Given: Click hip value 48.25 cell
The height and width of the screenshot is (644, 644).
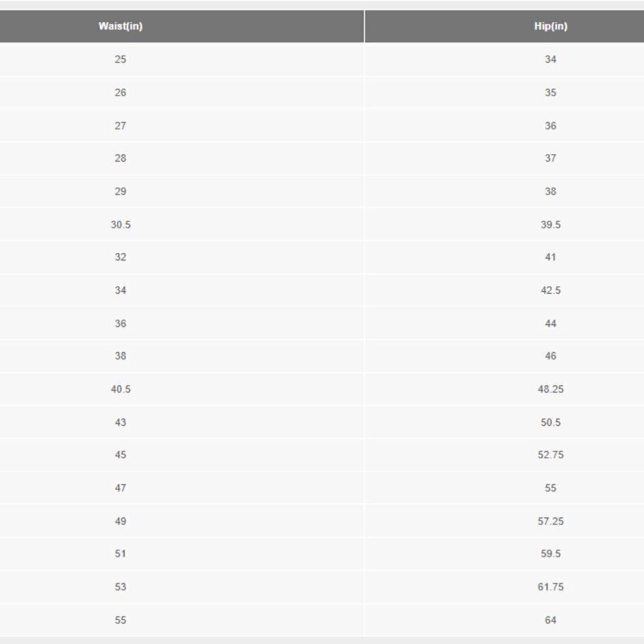Looking at the screenshot, I should [x=550, y=389].
